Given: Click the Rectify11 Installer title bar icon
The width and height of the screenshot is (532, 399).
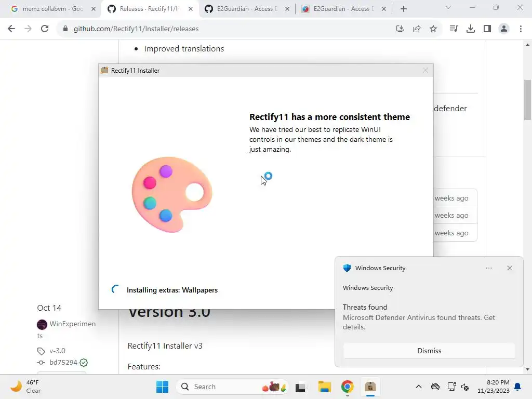Looking at the screenshot, I should pos(104,70).
